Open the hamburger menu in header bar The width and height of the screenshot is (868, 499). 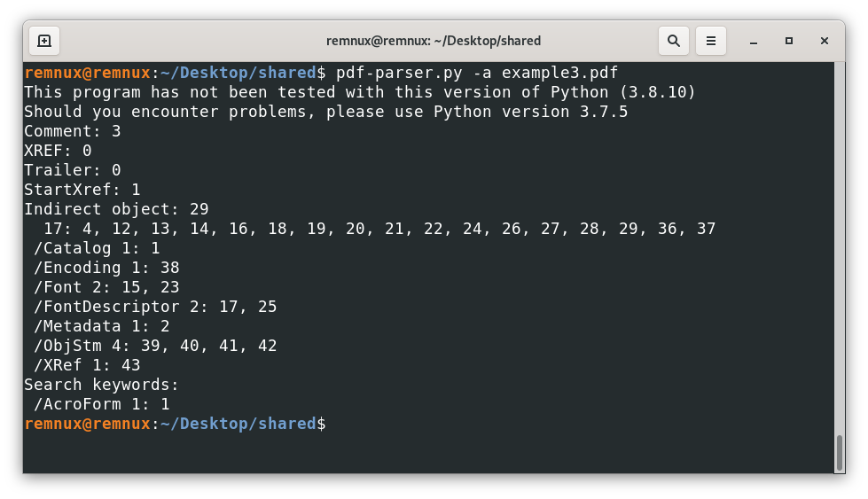pos(710,41)
